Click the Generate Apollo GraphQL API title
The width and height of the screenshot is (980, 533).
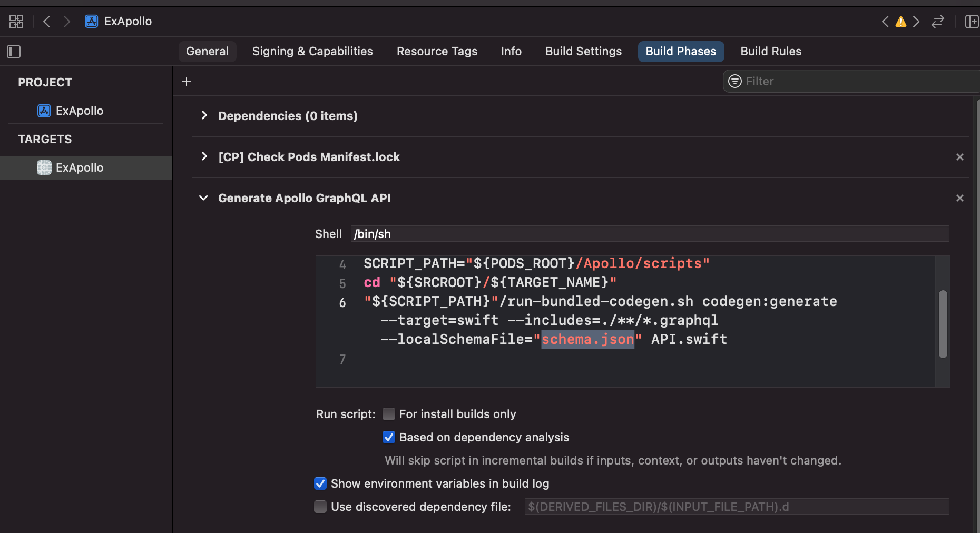pyautogui.click(x=305, y=198)
